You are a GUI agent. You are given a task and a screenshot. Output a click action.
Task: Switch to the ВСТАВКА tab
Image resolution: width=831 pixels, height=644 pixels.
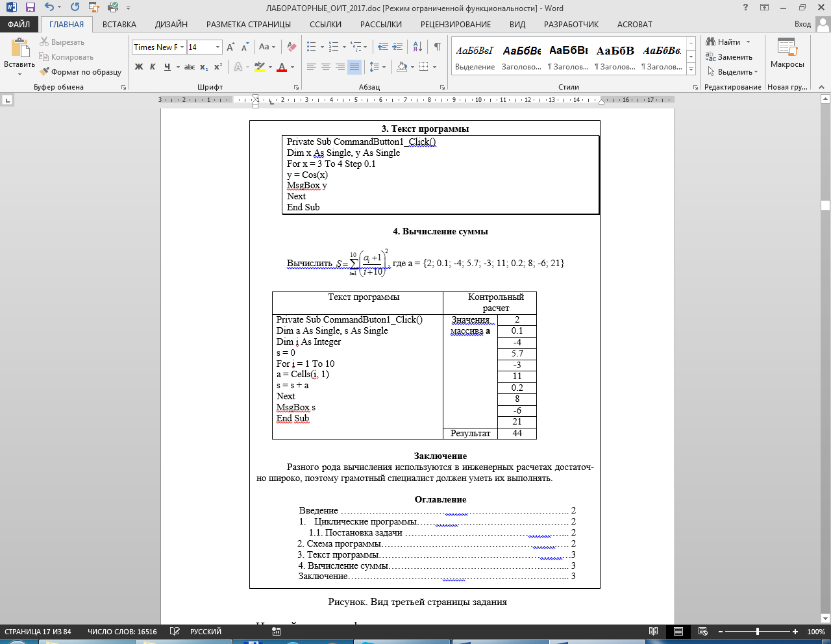(x=119, y=24)
